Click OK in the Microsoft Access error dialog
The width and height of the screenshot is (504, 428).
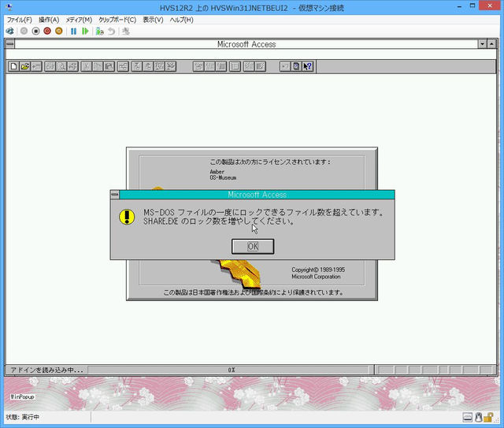[253, 247]
